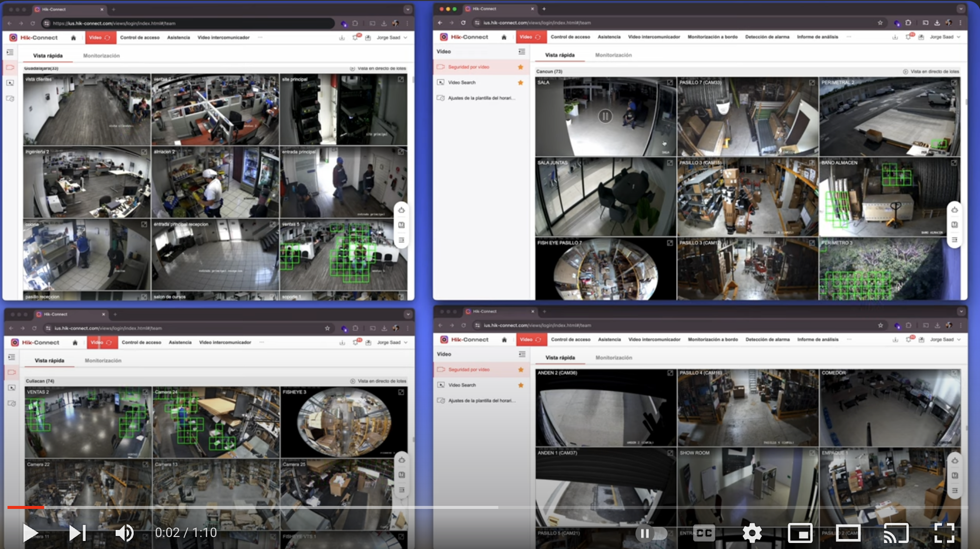Collapse the Video sidebar in top-right window

(522, 52)
